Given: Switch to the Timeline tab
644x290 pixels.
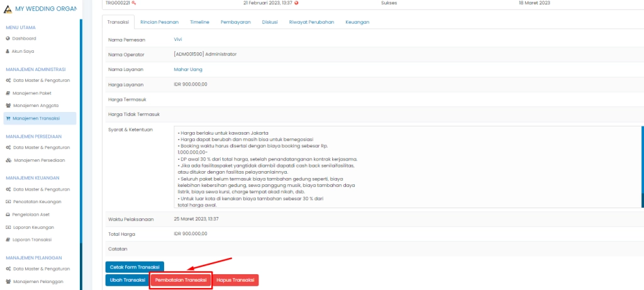Looking at the screenshot, I should coord(199,22).
